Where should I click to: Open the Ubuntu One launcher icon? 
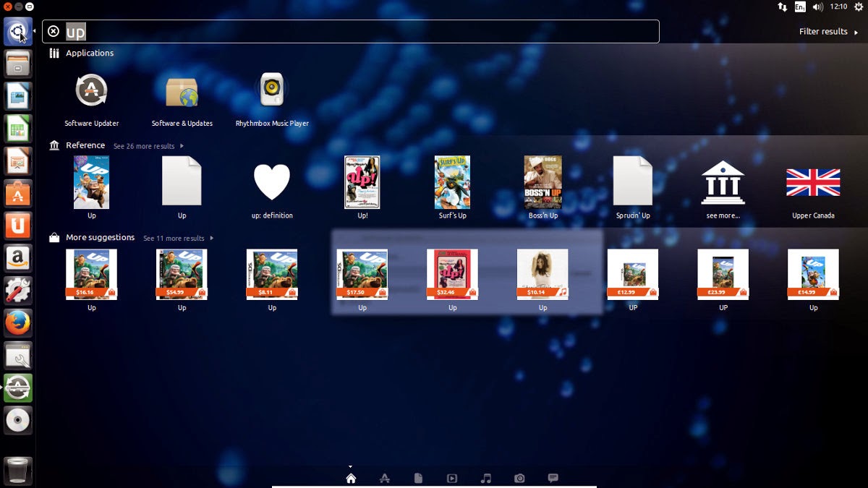coord(18,226)
